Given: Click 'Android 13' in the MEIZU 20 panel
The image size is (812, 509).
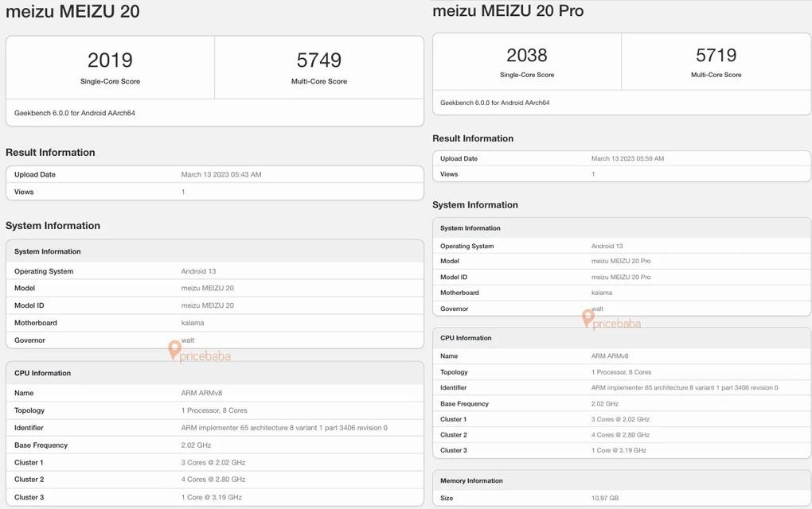Looking at the screenshot, I should tap(198, 271).
